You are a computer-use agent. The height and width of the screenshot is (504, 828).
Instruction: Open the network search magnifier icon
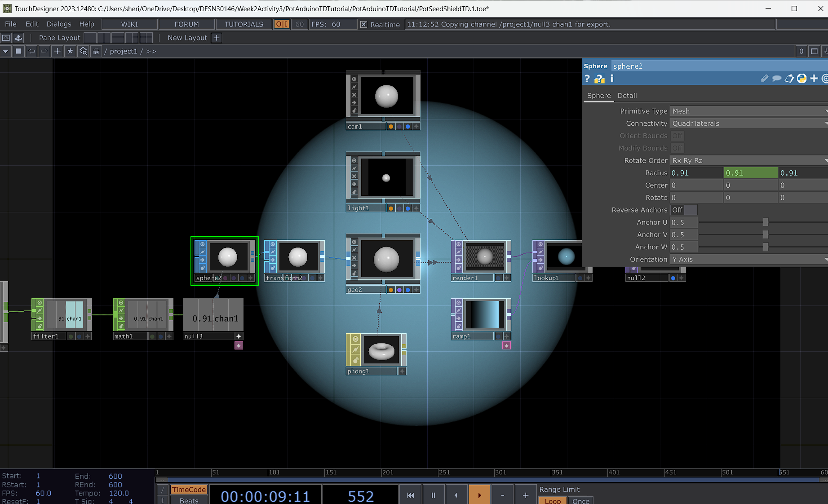(x=83, y=51)
